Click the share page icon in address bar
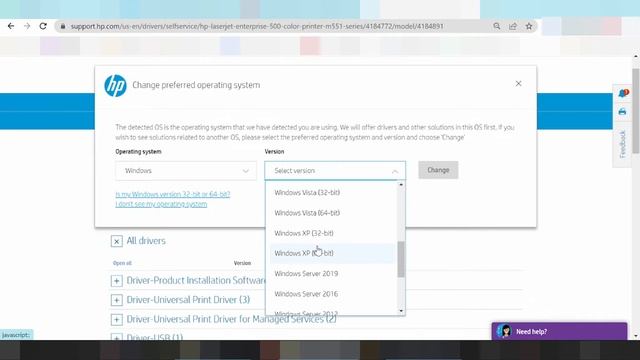This screenshot has height=360, width=640. coord(513,26)
